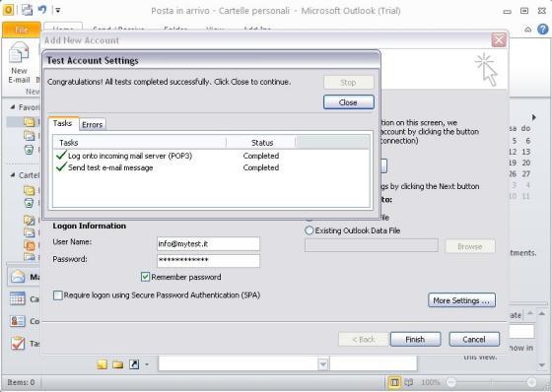Image resolution: width=552 pixels, height=392 pixels.
Task: Open the Calendar navigation icon
Action: [18, 298]
